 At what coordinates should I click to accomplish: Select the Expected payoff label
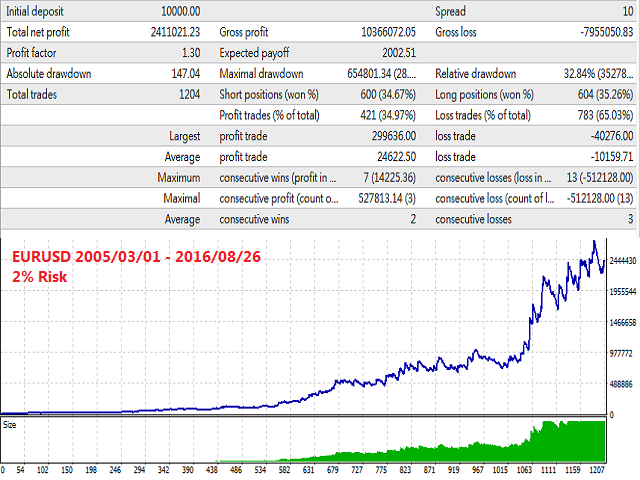point(254,53)
